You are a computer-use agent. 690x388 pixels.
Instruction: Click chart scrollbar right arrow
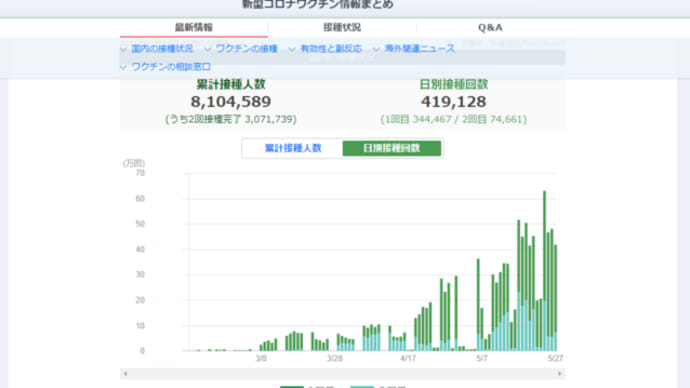pyautogui.click(x=560, y=373)
